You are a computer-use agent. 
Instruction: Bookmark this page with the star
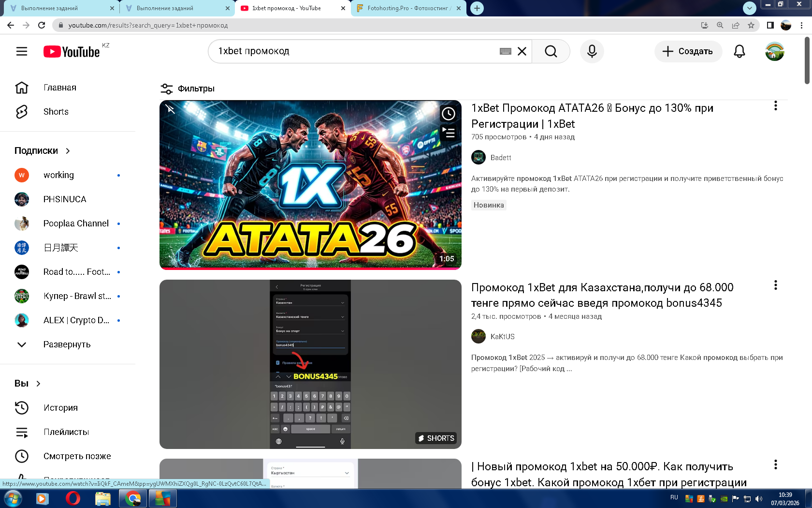[751, 25]
